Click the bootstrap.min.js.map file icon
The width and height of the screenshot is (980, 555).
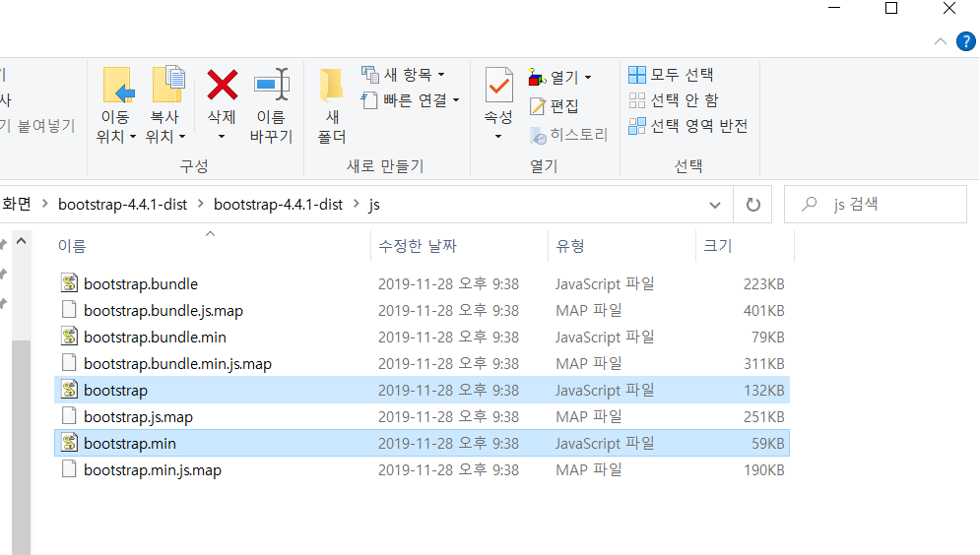(69, 468)
